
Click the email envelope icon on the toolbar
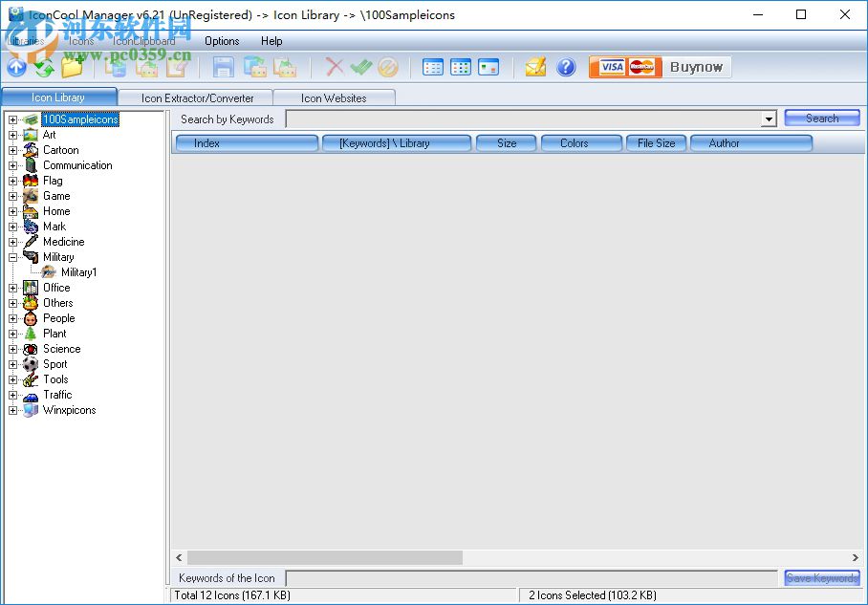tap(537, 67)
